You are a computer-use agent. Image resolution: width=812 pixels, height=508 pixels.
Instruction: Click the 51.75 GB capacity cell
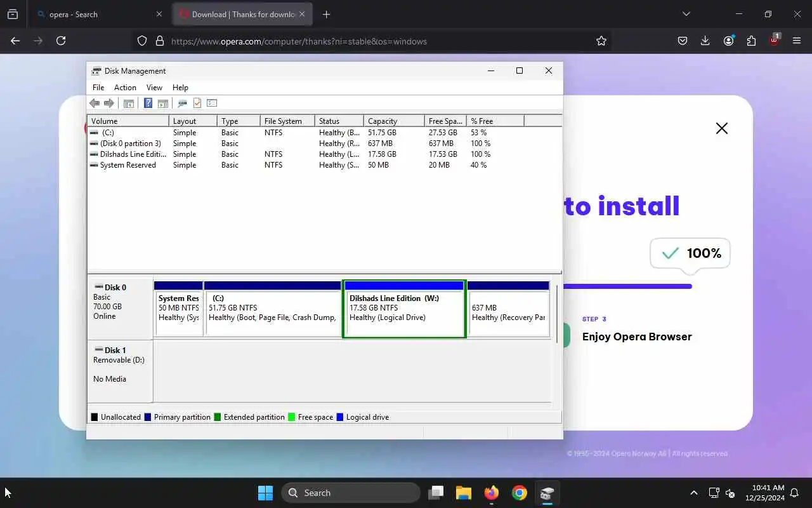382,133
